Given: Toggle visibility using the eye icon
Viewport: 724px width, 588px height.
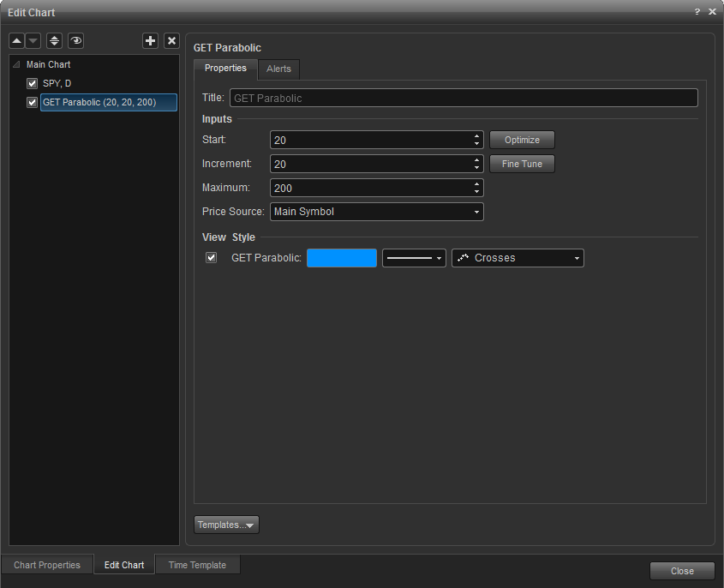Looking at the screenshot, I should [x=75, y=41].
